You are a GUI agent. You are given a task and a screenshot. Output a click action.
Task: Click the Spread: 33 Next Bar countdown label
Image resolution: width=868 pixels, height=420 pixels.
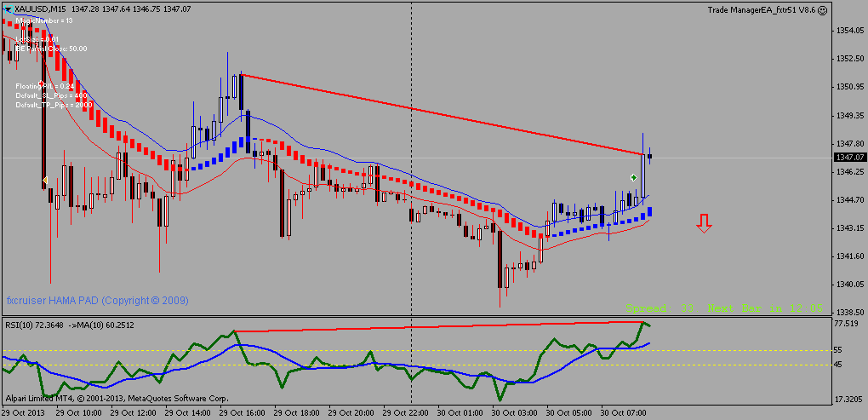[x=724, y=308]
